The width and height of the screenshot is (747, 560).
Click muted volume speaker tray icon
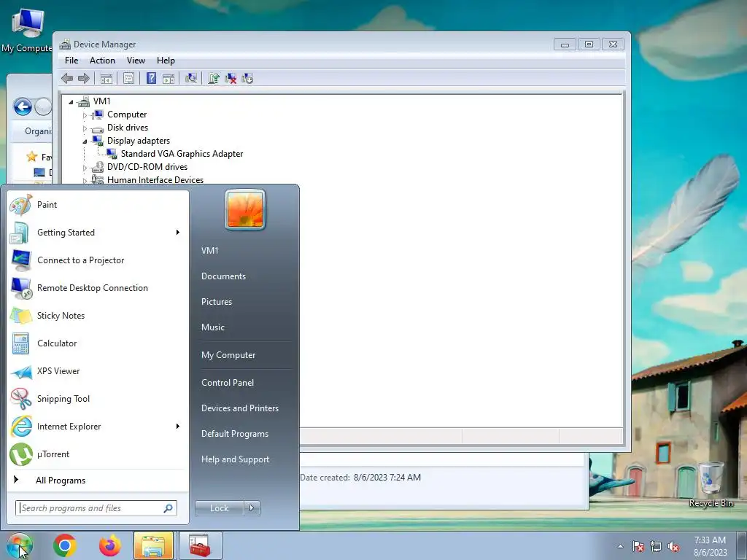[673, 547]
